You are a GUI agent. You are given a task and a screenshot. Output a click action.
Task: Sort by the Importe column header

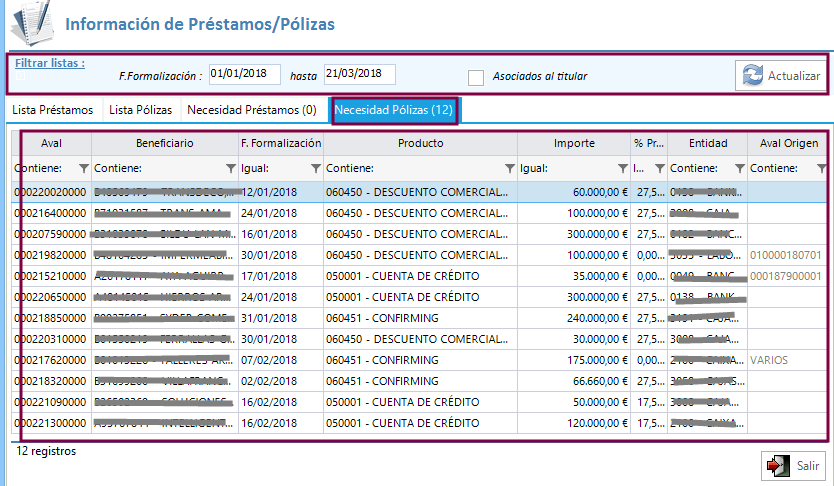[x=574, y=143]
